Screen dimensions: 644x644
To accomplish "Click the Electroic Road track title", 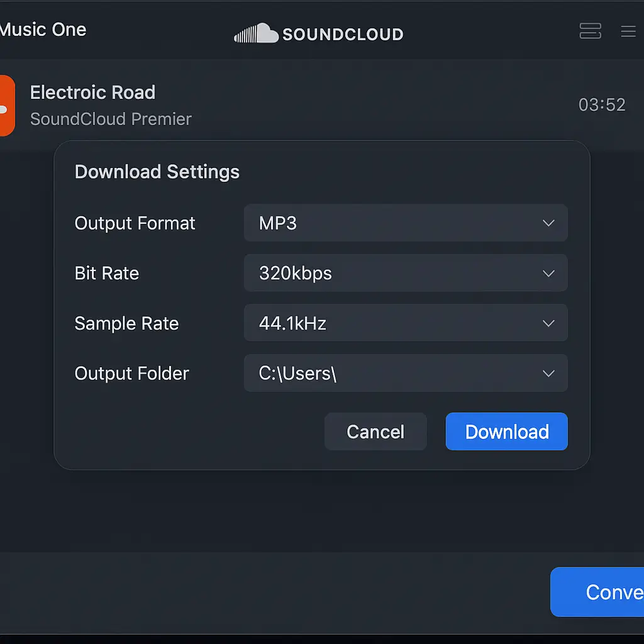I will pyautogui.click(x=92, y=92).
